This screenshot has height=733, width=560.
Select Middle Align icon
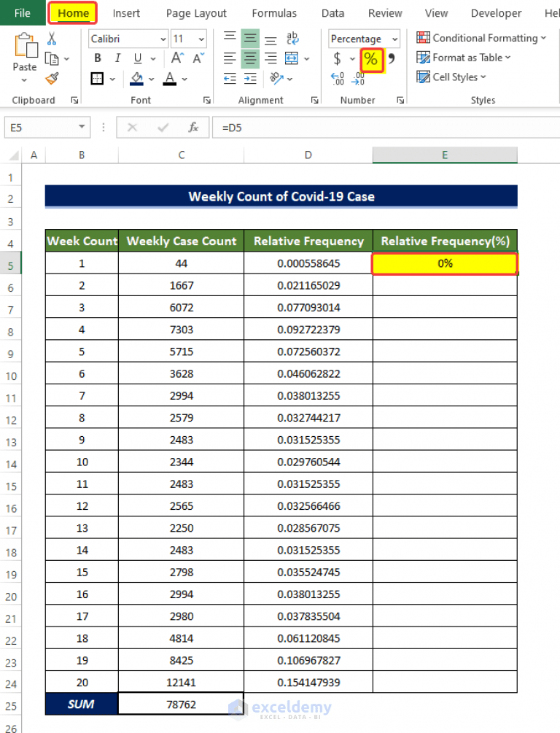point(250,38)
